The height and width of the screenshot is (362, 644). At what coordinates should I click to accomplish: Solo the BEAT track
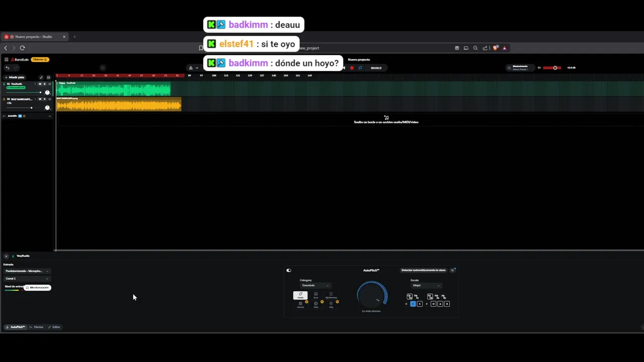[44, 99]
